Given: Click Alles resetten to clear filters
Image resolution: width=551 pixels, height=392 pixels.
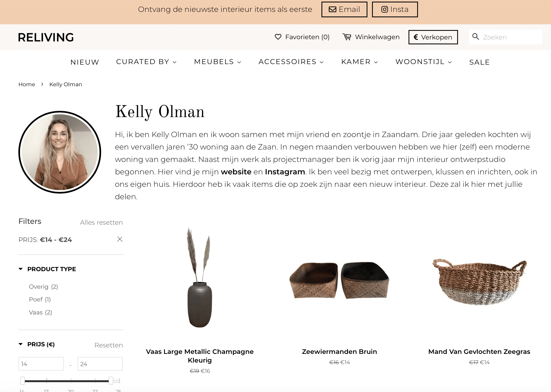Looking at the screenshot, I should (101, 222).
